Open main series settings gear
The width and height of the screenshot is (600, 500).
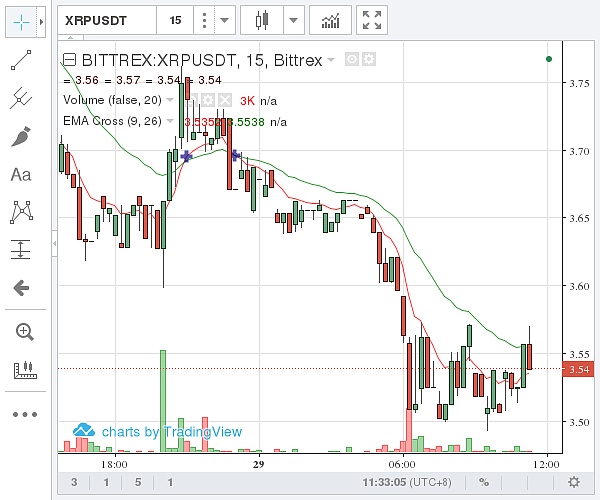[369, 59]
